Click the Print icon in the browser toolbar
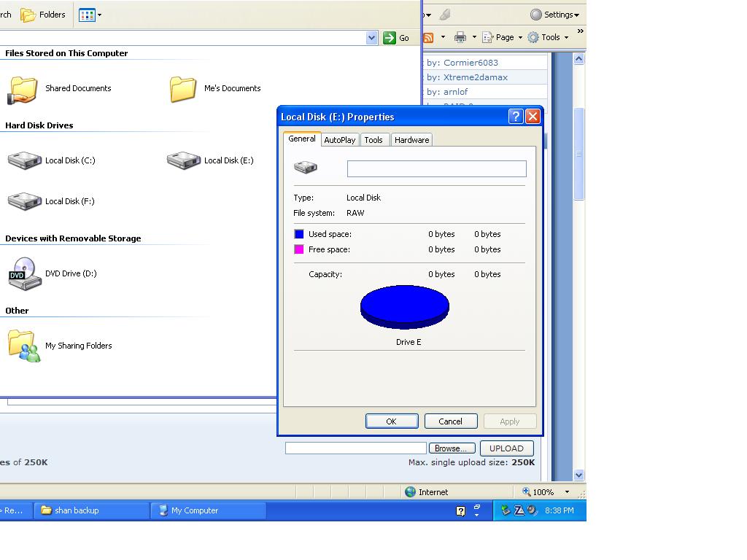Viewport: 747px width, 560px height. [459, 36]
